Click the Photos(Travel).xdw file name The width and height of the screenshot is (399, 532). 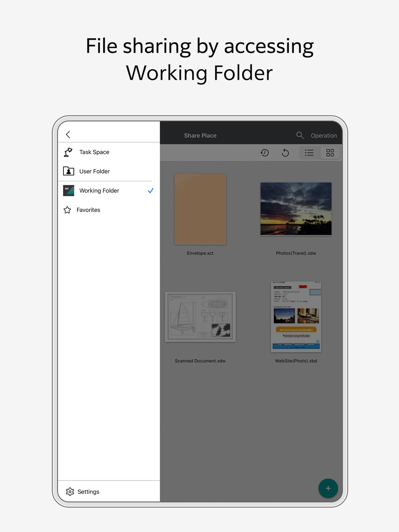point(296,253)
